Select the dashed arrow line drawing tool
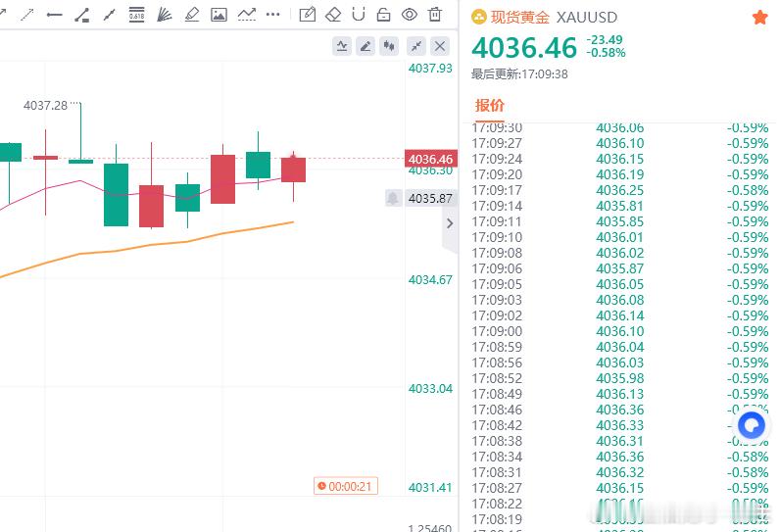The height and width of the screenshot is (532, 780). (x=26, y=15)
